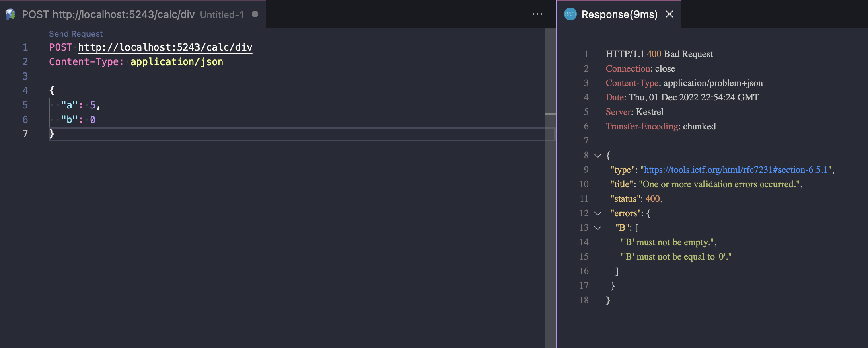The width and height of the screenshot is (868, 348).
Task: Click the Transfer-Encoding: chunked header
Action: point(661,126)
